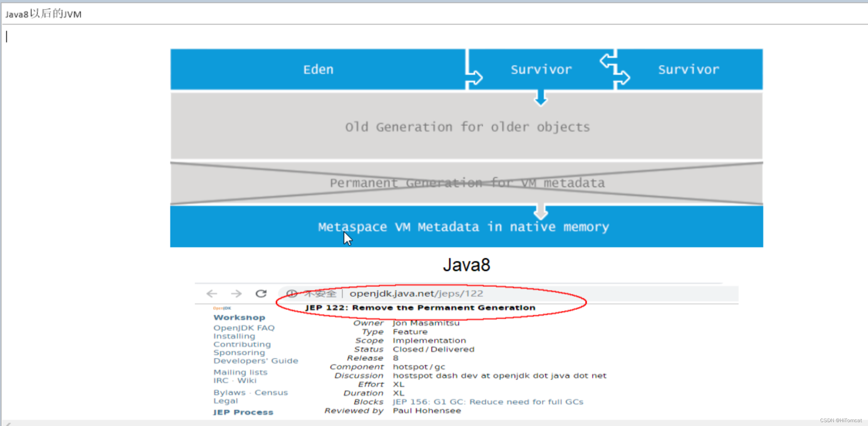
Task: Open the Census link
Action: 271,392
